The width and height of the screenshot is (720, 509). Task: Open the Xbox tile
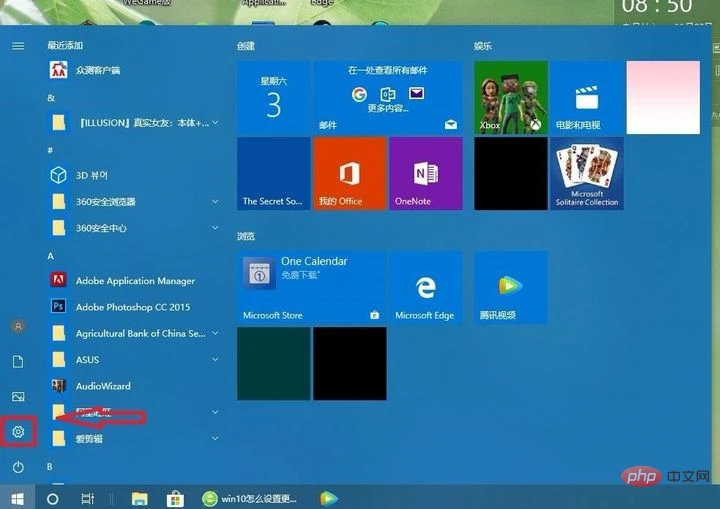click(x=511, y=97)
